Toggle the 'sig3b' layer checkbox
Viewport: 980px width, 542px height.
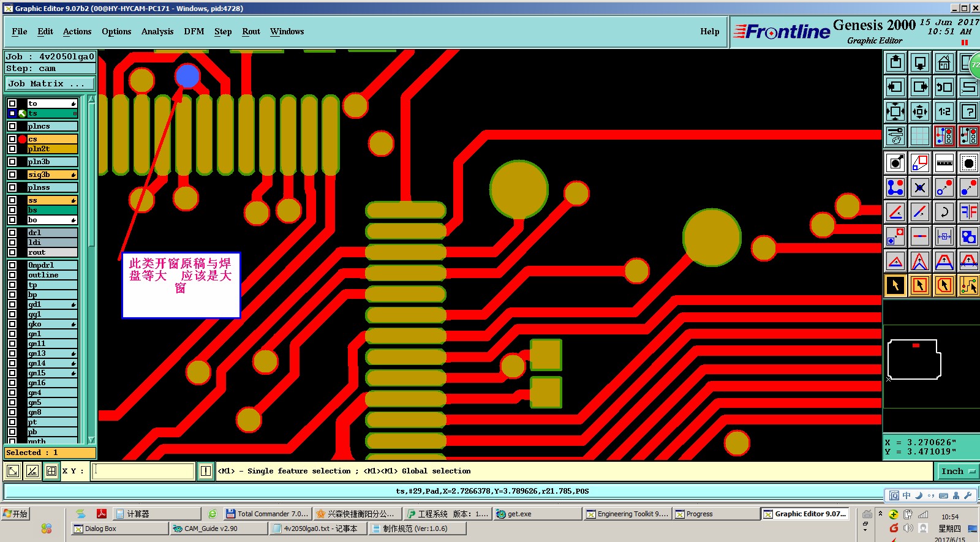click(12, 175)
